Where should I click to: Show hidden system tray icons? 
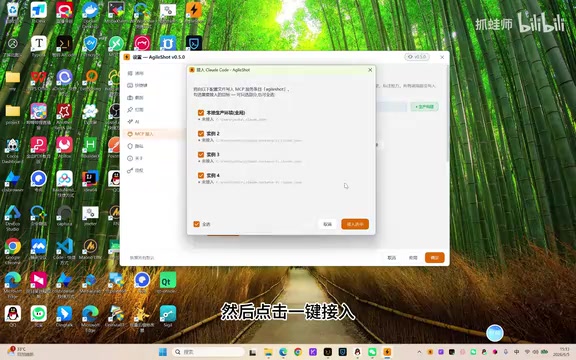pos(420,352)
